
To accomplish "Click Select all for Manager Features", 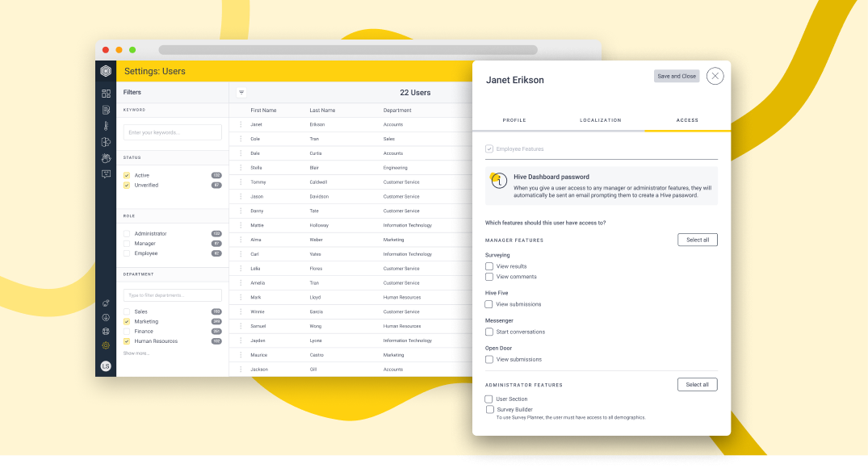I will coord(698,240).
